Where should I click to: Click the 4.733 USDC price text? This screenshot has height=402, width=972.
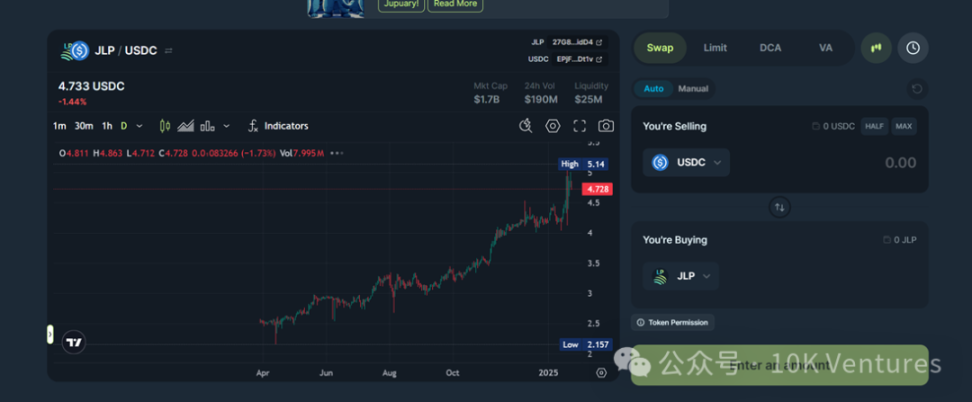coord(91,86)
